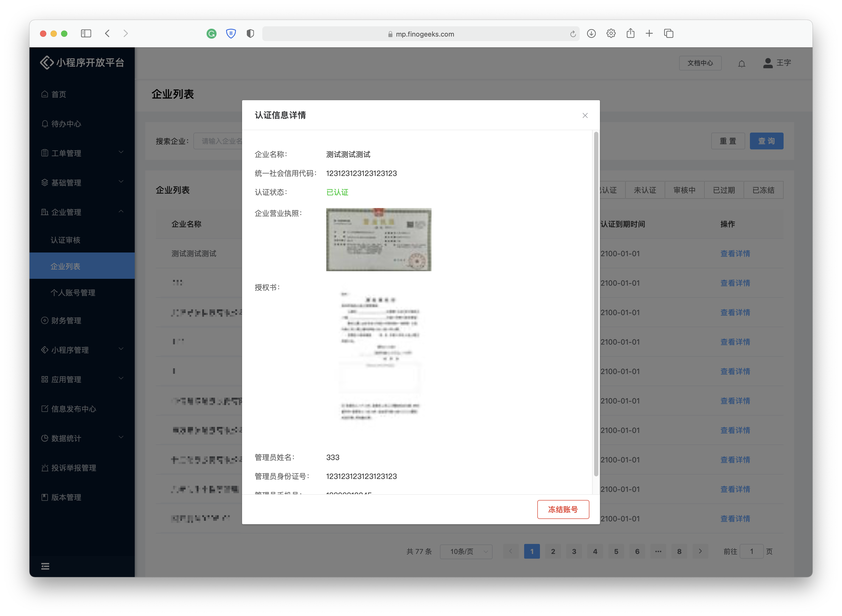The image size is (842, 616).
Task: Click pagination ellipsis more pages
Action: pyautogui.click(x=658, y=551)
